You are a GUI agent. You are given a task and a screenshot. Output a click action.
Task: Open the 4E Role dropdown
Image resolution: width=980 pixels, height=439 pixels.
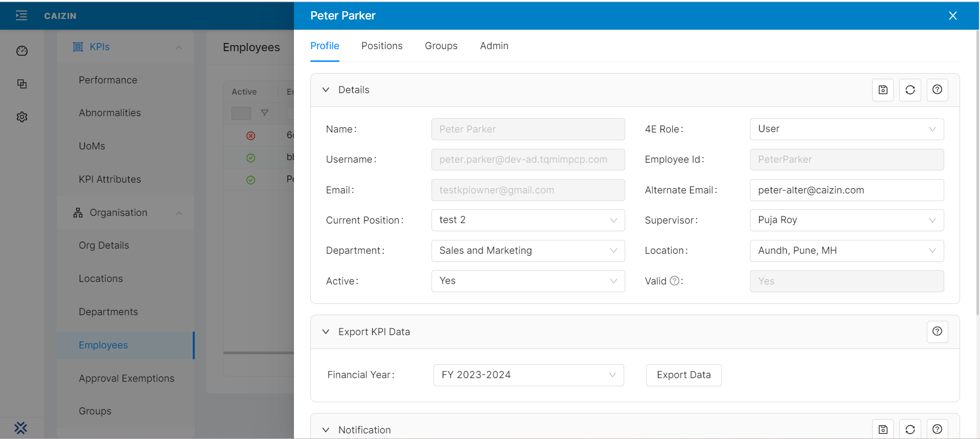coord(846,129)
